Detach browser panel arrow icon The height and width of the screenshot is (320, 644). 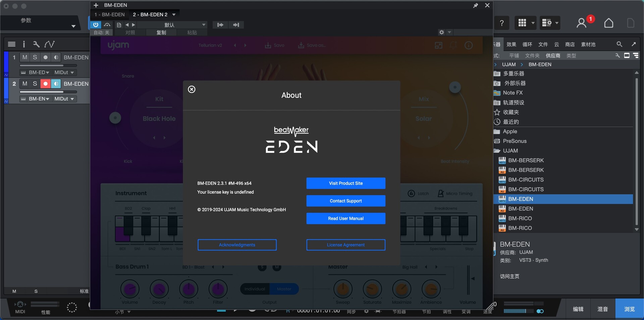click(x=634, y=44)
